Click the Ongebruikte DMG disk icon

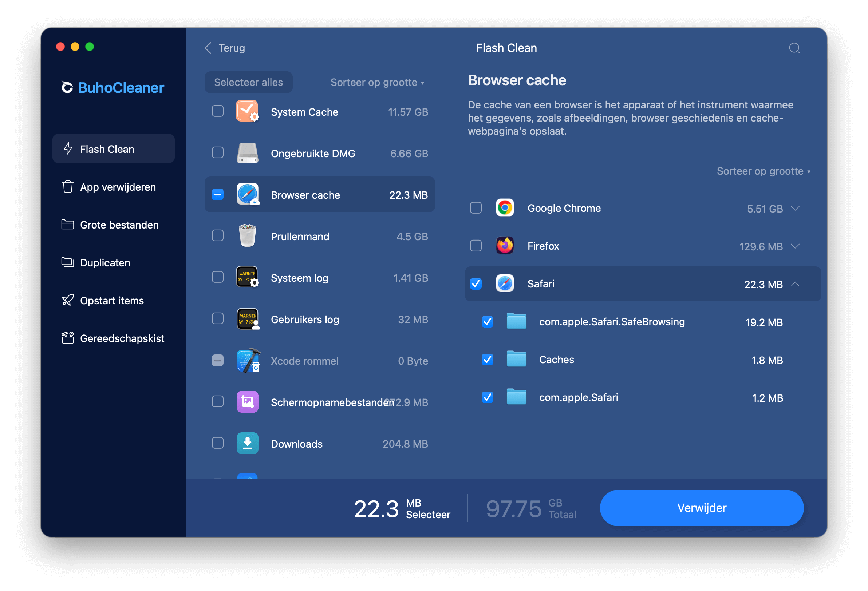[247, 153]
